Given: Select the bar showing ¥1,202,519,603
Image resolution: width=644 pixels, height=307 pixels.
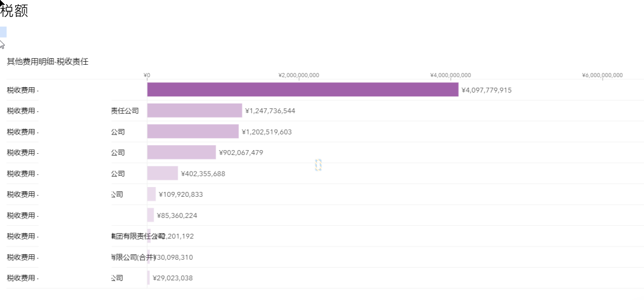Looking at the screenshot, I should 192,131.
